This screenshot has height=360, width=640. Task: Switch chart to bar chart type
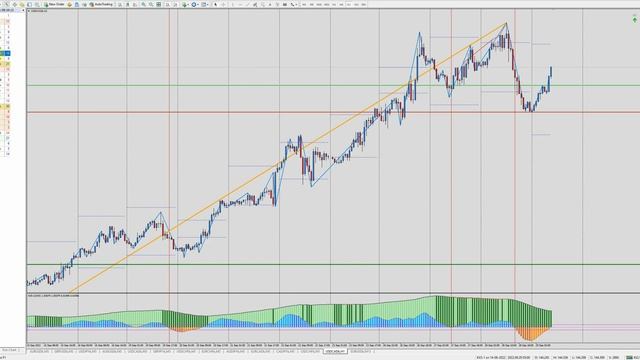(120, 4)
